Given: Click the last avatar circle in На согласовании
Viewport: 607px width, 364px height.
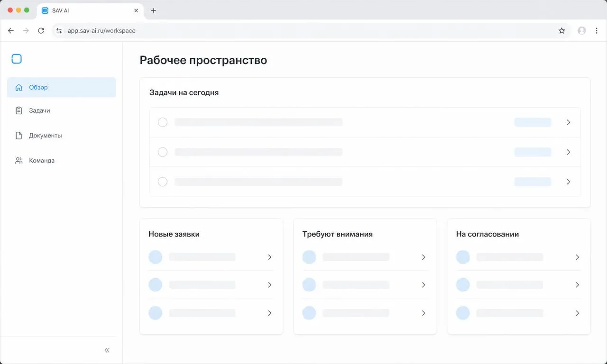Looking at the screenshot, I should pos(463,313).
